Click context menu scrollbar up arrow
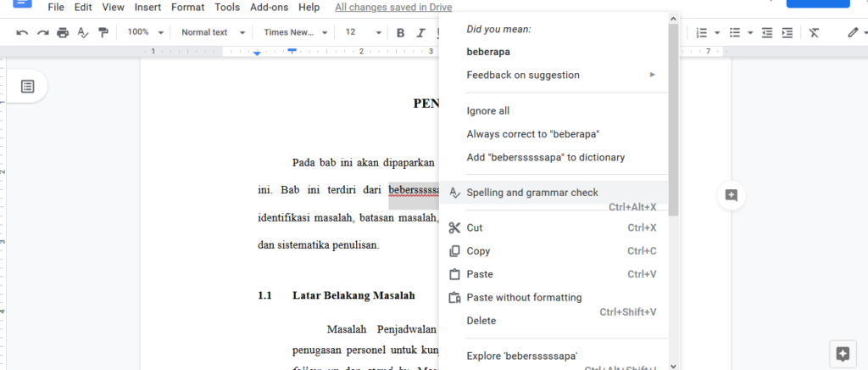This screenshot has width=868, height=370. tap(673, 18)
